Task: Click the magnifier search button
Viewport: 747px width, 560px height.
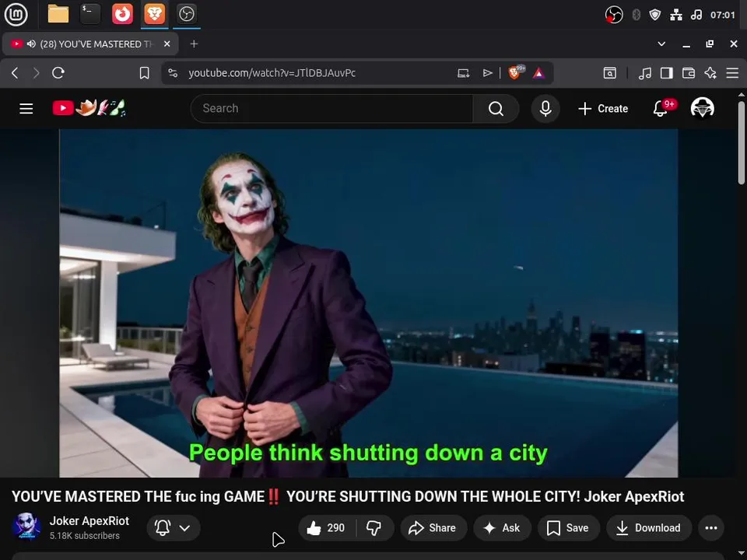Action: click(496, 109)
